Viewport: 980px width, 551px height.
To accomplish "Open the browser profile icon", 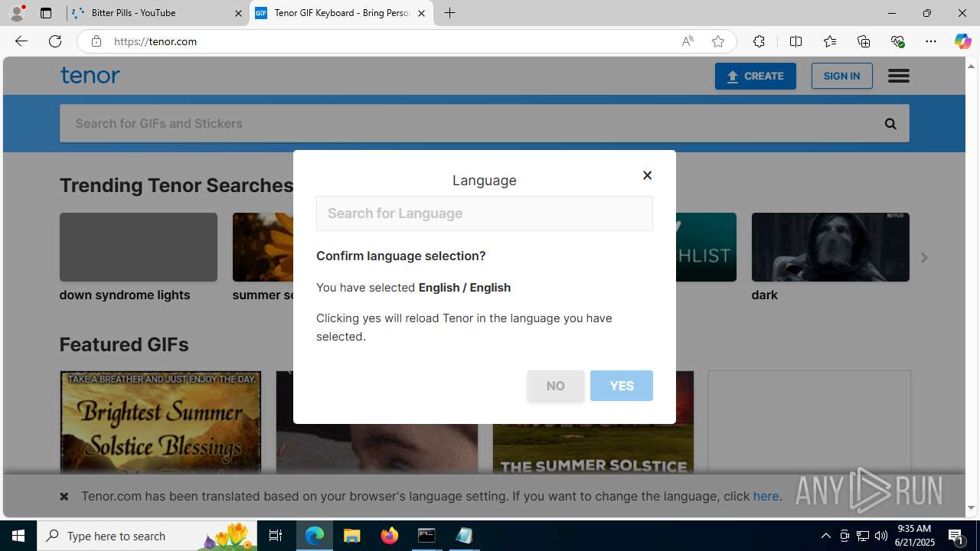I will click(x=17, y=13).
